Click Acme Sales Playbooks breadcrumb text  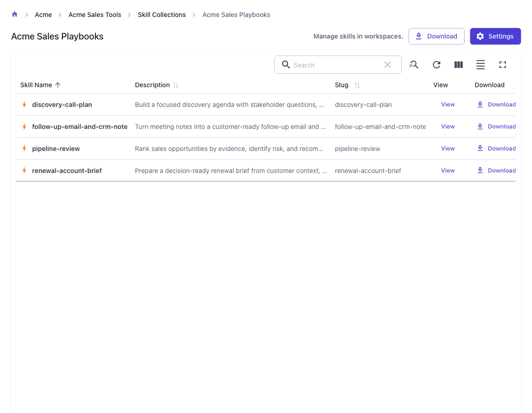[236, 15]
